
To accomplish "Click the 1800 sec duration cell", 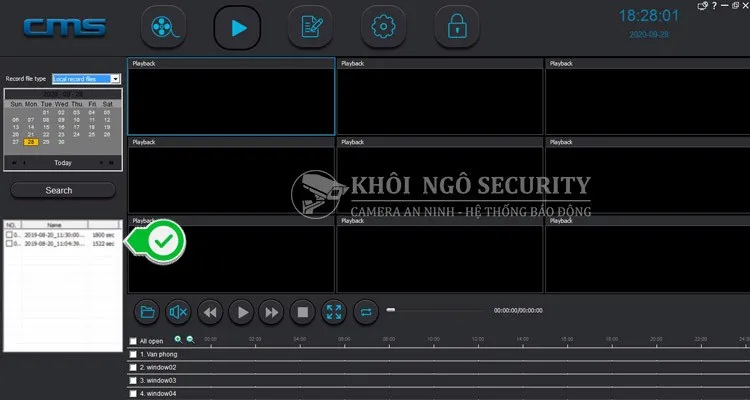I will [x=103, y=235].
